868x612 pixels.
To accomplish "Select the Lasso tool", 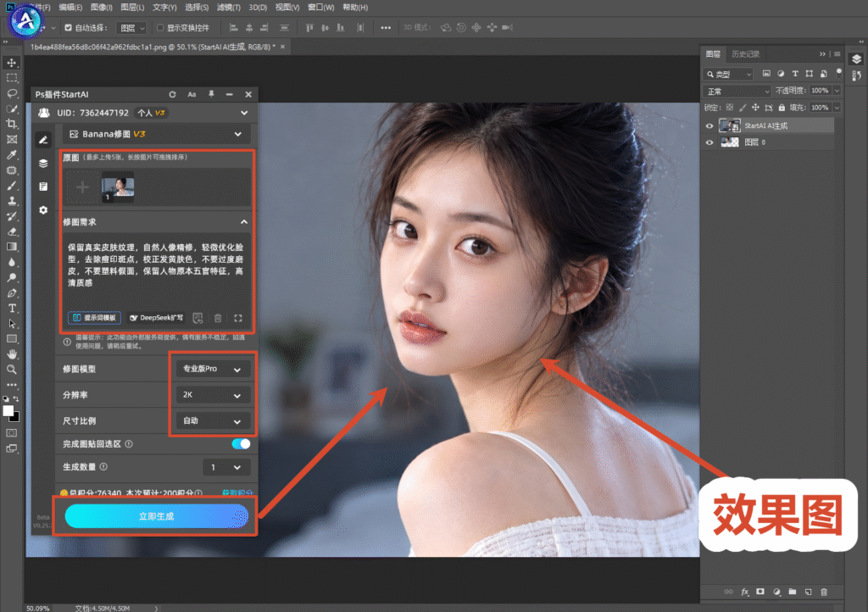I will pos(12,93).
